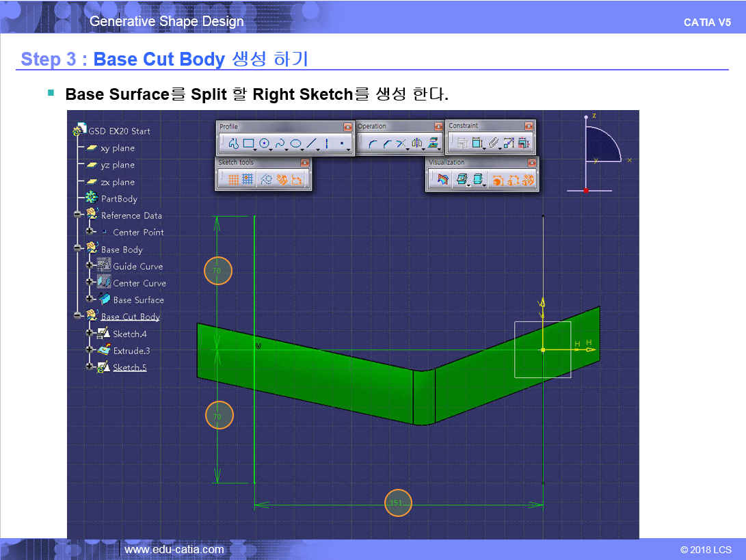This screenshot has width=746, height=560.
Task: Open the Point tool dropdown arrow
Action: [x=349, y=148]
